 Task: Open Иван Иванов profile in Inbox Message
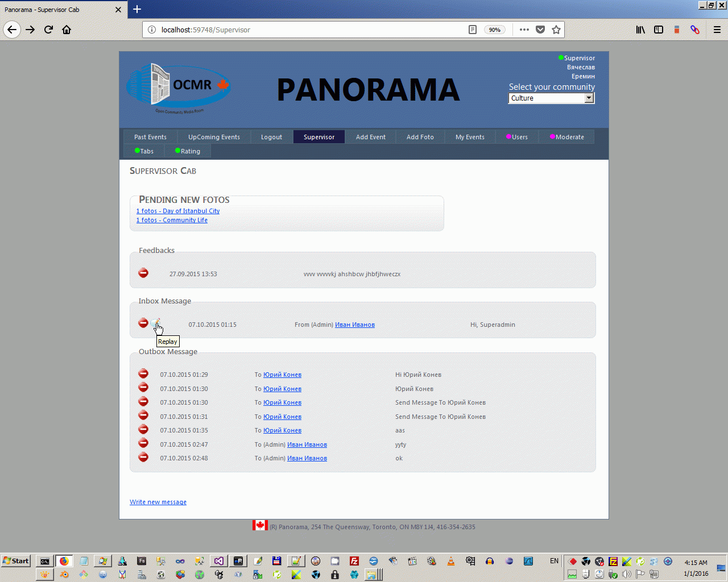pos(355,325)
